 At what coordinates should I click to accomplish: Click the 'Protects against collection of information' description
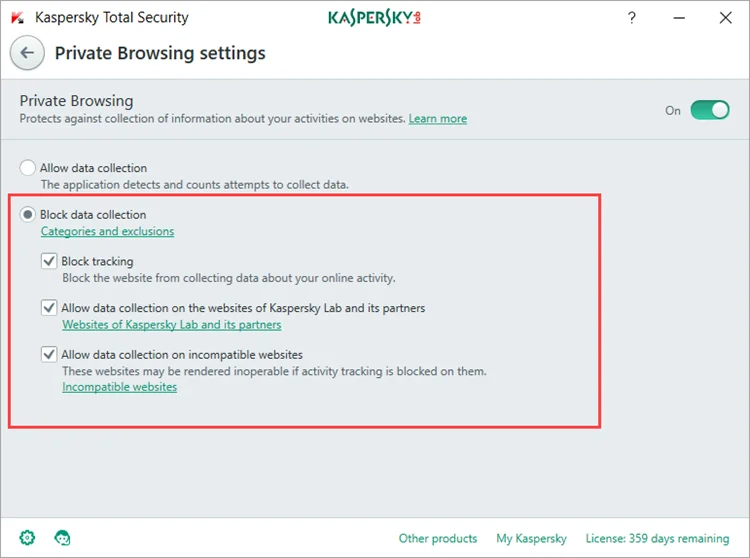[212, 119]
